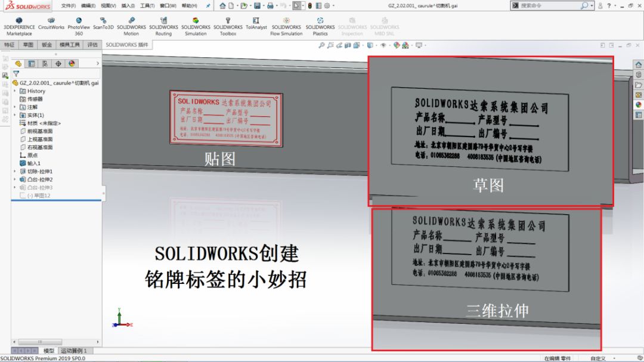Open the FeatureManager design tree tab
The width and height of the screenshot is (644, 362).
(18, 64)
